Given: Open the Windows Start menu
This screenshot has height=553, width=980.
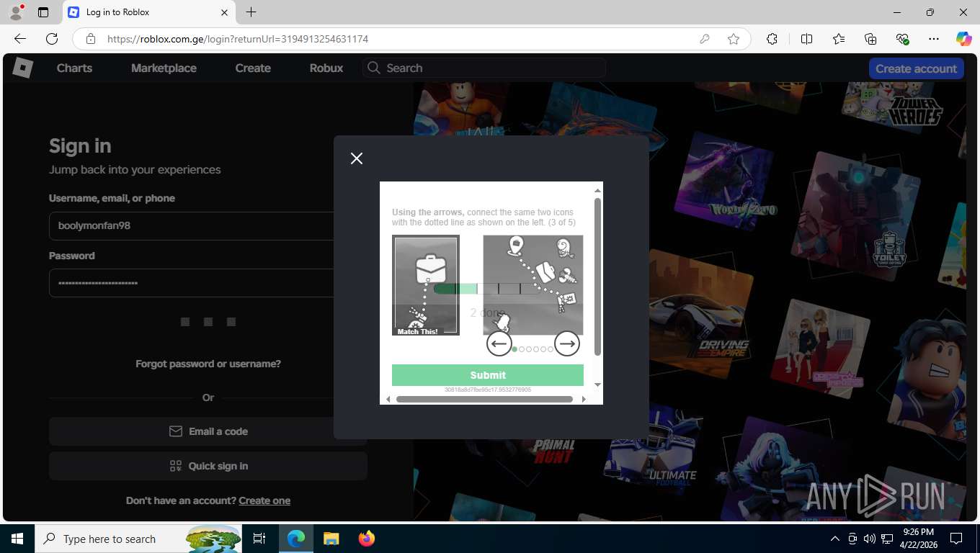Looking at the screenshot, I should coord(17,539).
